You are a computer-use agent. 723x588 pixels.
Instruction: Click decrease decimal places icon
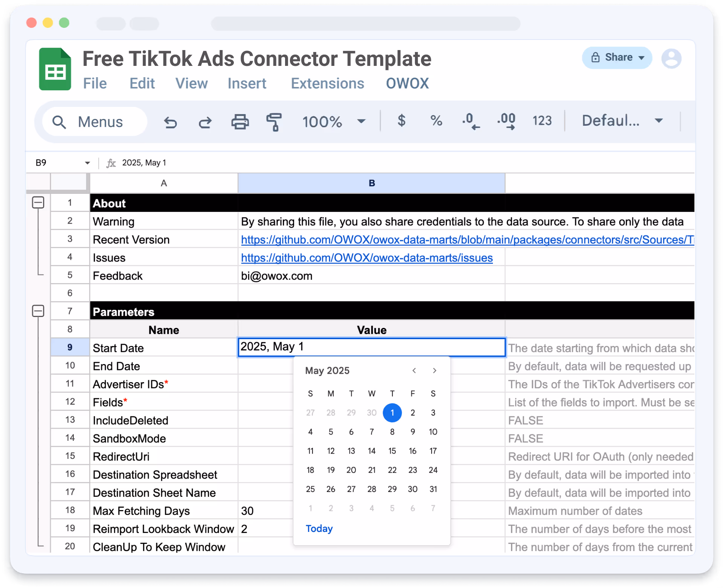(471, 121)
